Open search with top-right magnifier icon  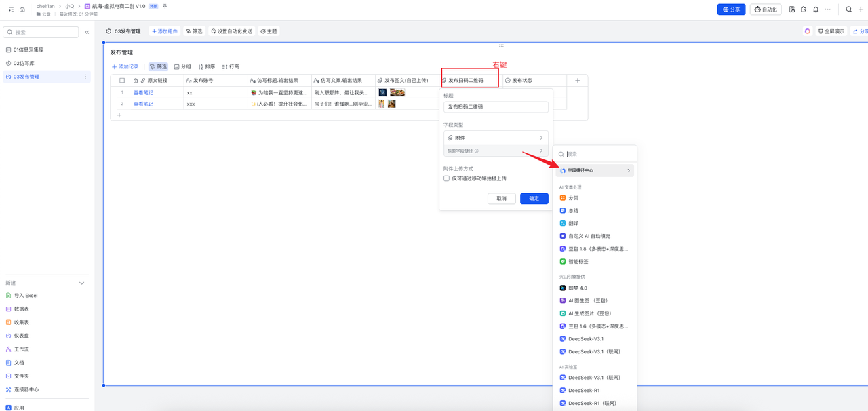848,9
